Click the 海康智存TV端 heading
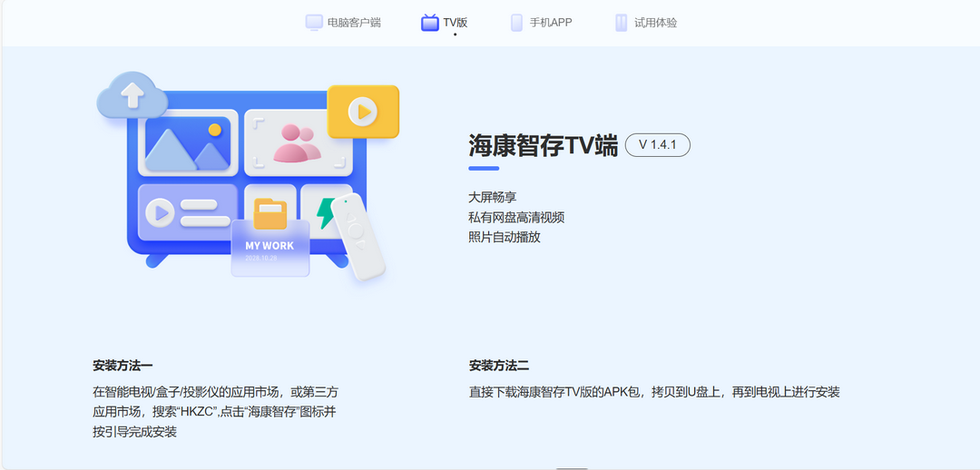Viewport: 980px width, 470px height. (544, 145)
